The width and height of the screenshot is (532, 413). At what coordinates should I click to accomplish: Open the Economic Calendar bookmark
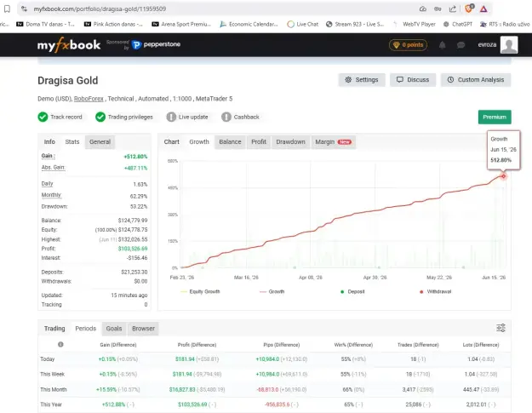pyautogui.click(x=249, y=24)
